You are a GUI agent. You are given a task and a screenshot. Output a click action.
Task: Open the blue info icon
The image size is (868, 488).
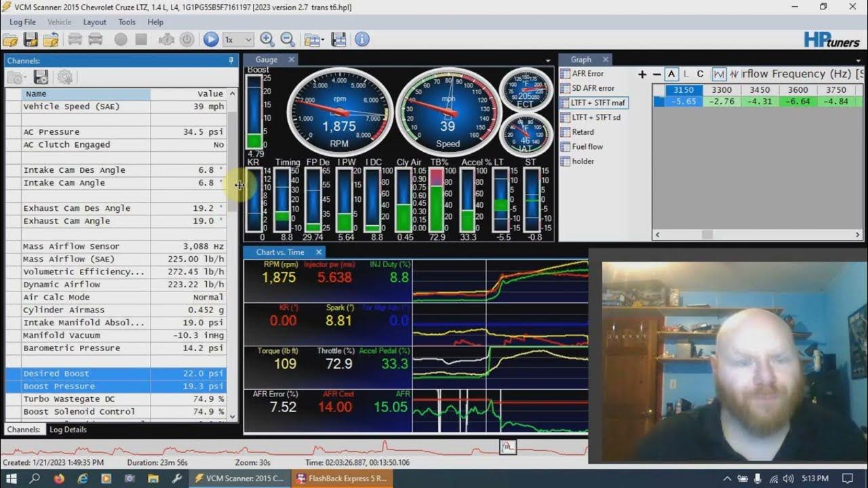click(362, 39)
